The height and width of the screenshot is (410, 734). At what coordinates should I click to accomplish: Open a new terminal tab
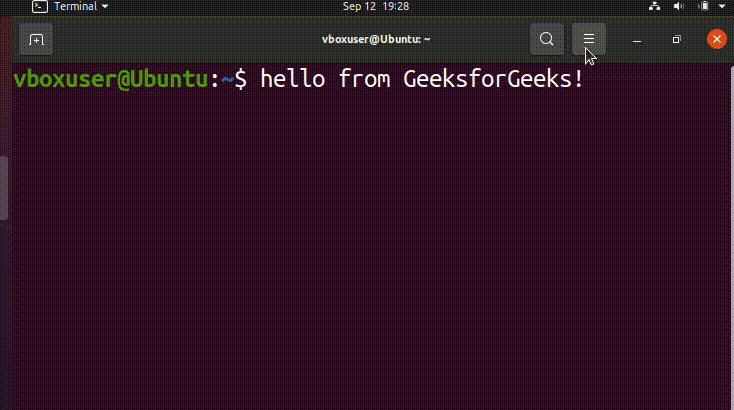pyautogui.click(x=36, y=39)
